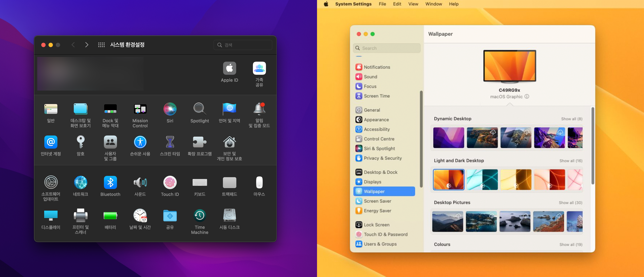Open 확장 프로그램 puzzle-piece icon

199,142
